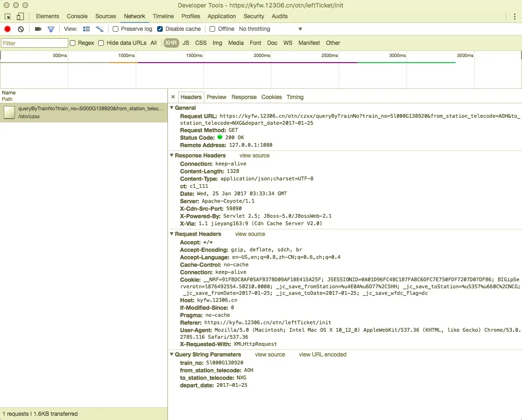Toggle the XHR filter type
The image size is (522, 420).
pyautogui.click(x=171, y=43)
